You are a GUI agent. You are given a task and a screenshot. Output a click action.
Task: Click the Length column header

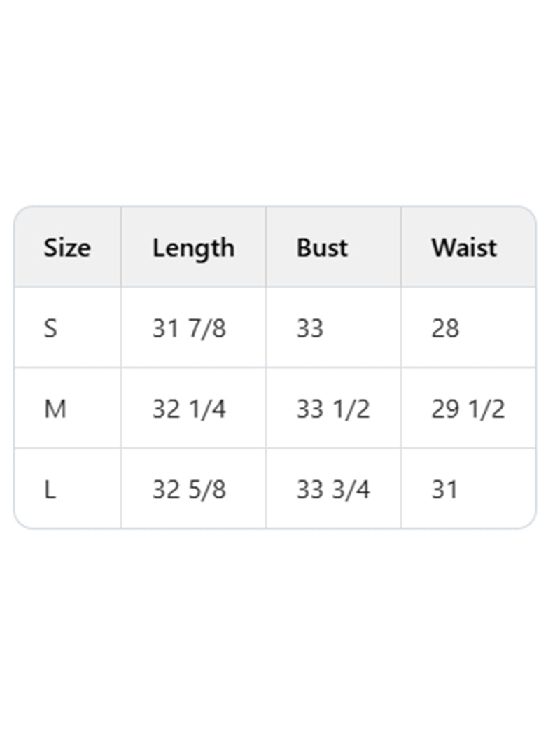click(x=193, y=248)
